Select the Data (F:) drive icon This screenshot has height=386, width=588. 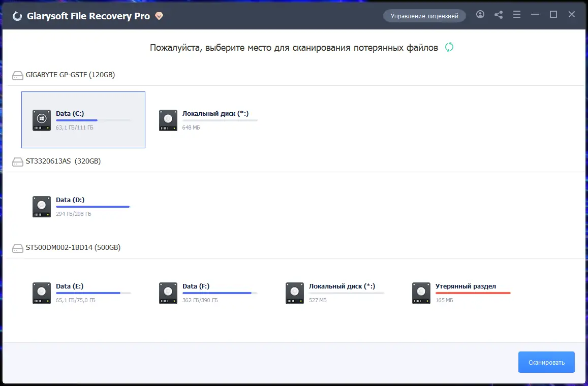click(x=168, y=293)
